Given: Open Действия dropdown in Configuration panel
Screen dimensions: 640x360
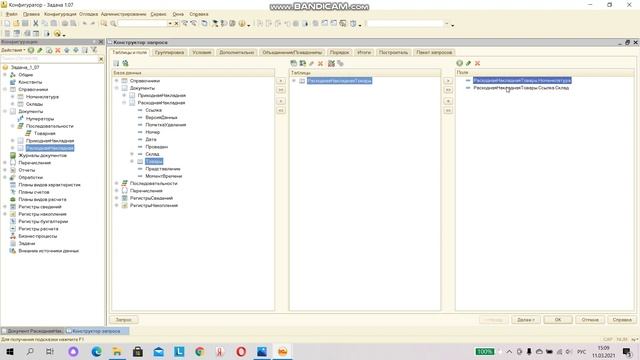Looking at the screenshot, I should tap(13, 50).
